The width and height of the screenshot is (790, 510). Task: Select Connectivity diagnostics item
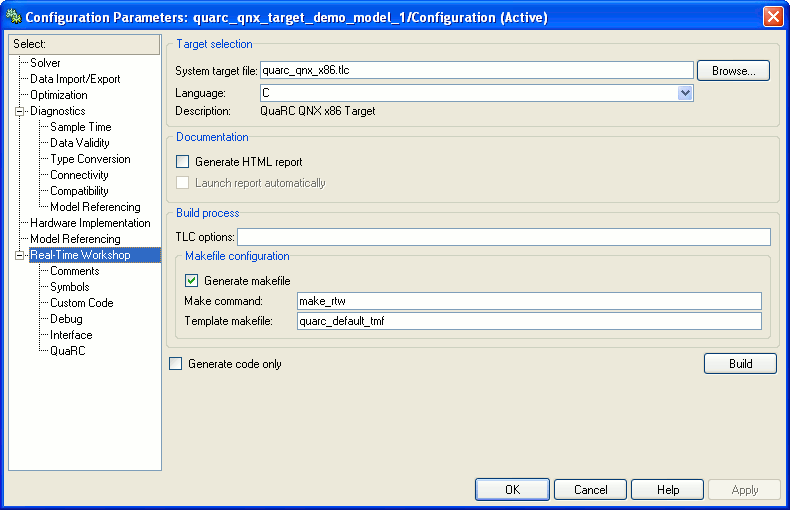click(79, 175)
